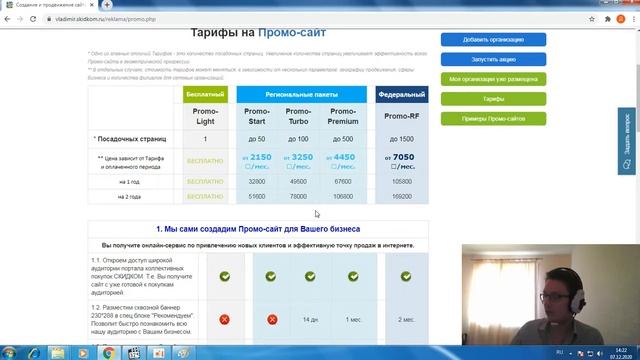Click the green check under Promo-Turbo in row 1.1

point(310,276)
